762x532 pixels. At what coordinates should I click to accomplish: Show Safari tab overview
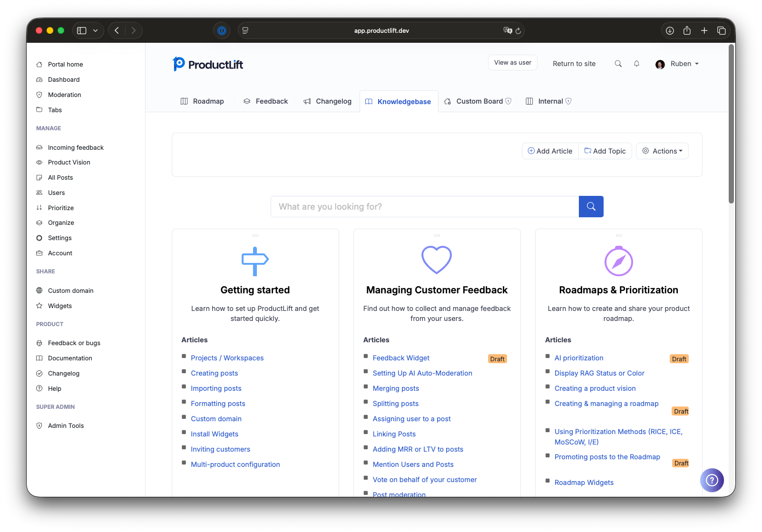coord(722,30)
